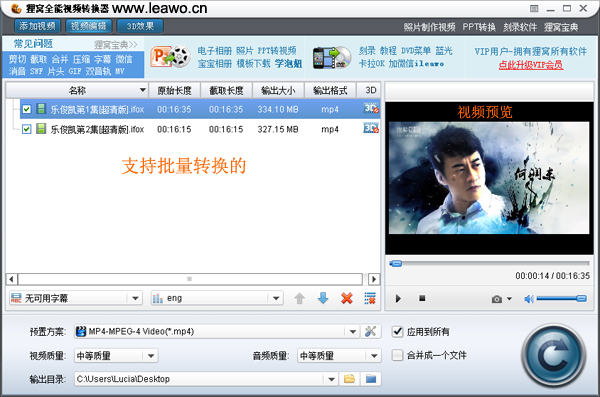Browse output folder with yellow folder icon
Screen dimensions: 600x397
(349, 379)
